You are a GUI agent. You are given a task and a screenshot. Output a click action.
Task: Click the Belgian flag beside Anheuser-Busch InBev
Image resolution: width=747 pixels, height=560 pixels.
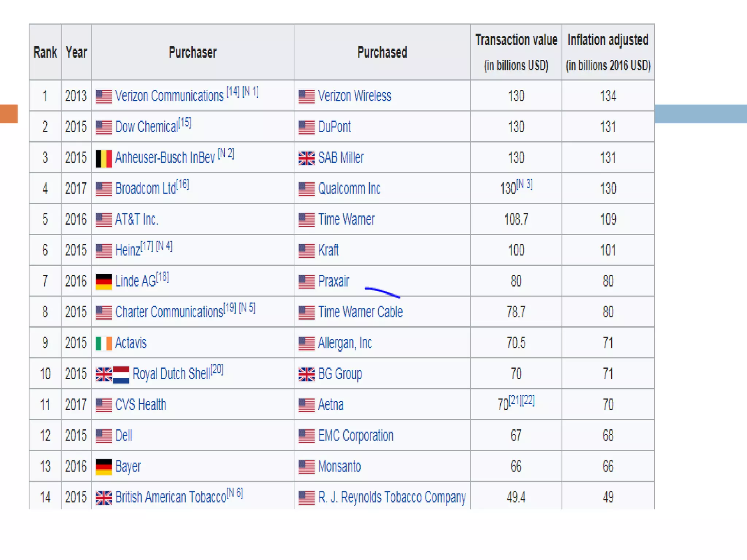104,158
